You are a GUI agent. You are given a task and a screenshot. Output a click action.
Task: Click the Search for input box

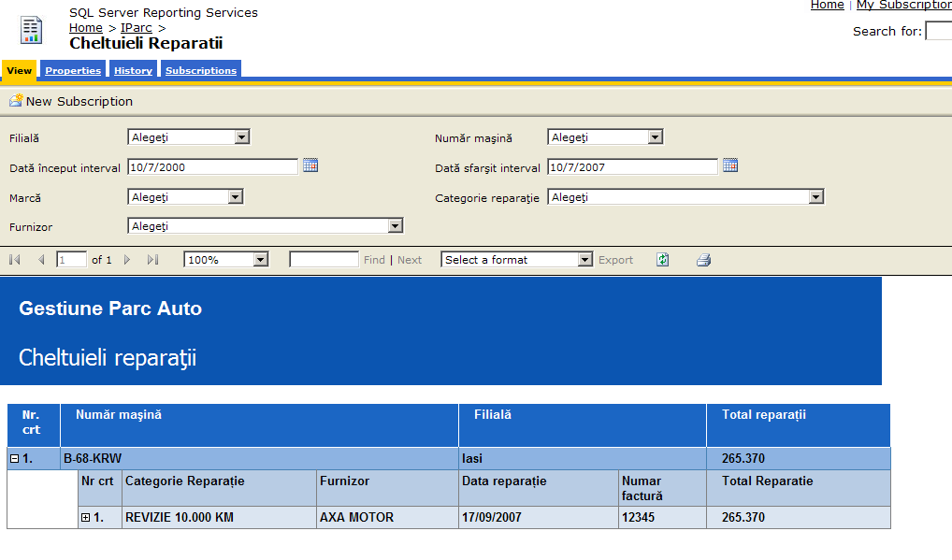[939, 31]
